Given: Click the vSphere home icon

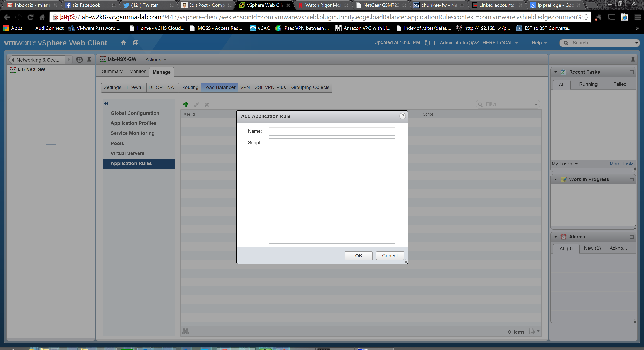Looking at the screenshot, I should (123, 43).
